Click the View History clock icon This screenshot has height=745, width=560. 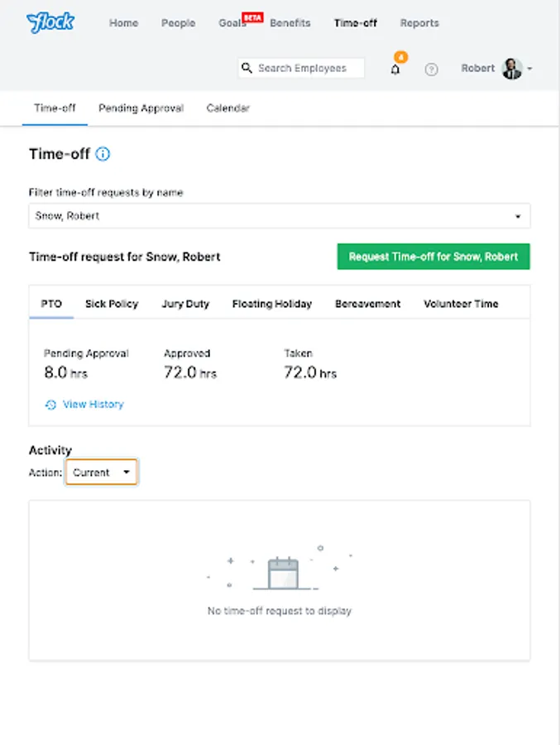(x=50, y=405)
